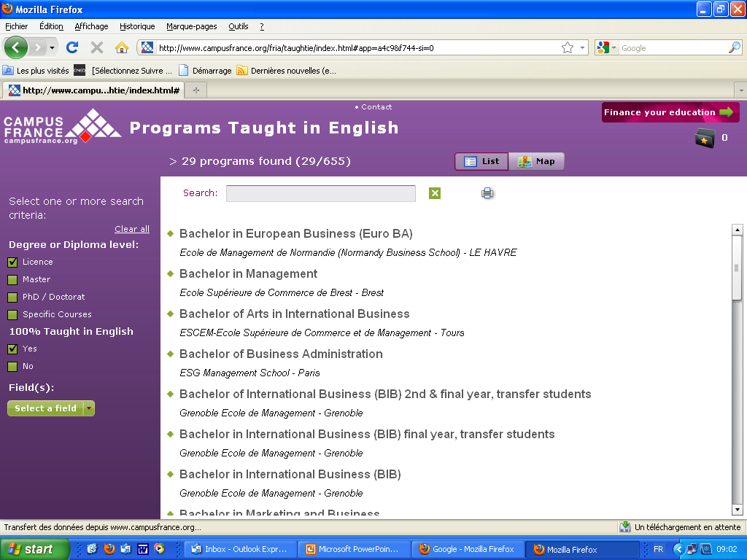Click the Windows start button
747x560 pixels.
click(x=35, y=549)
